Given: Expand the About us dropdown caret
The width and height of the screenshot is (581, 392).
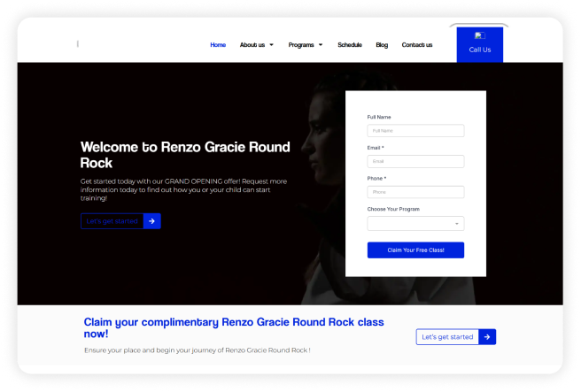Looking at the screenshot, I should pyautogui.click(x=271, y=45).
